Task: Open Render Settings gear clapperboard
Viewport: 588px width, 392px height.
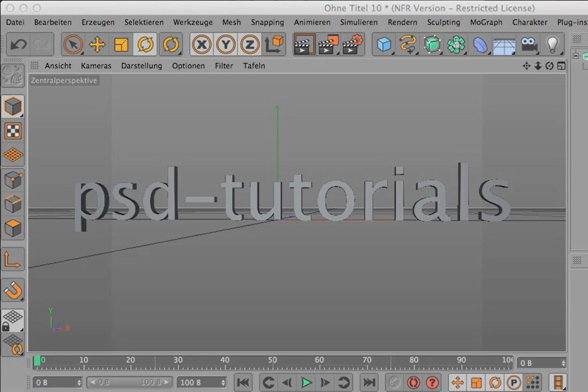Action: [x=352, y=45]
